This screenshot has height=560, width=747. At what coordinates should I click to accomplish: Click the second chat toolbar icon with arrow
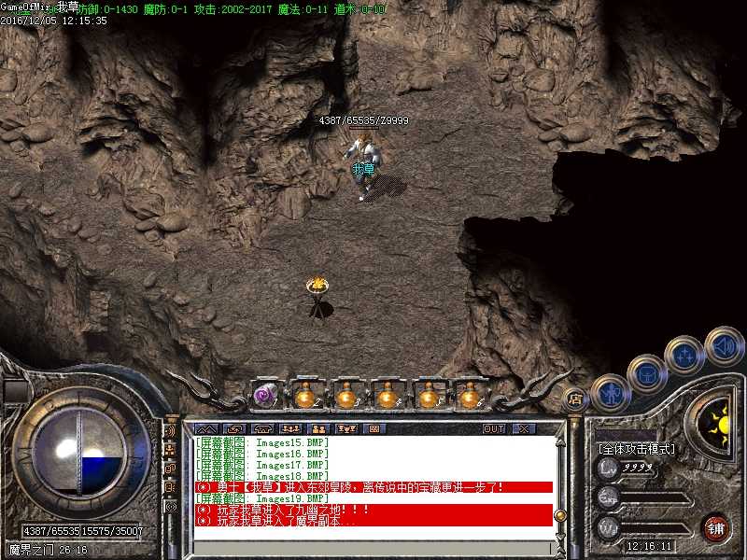[x=234, y=428]
